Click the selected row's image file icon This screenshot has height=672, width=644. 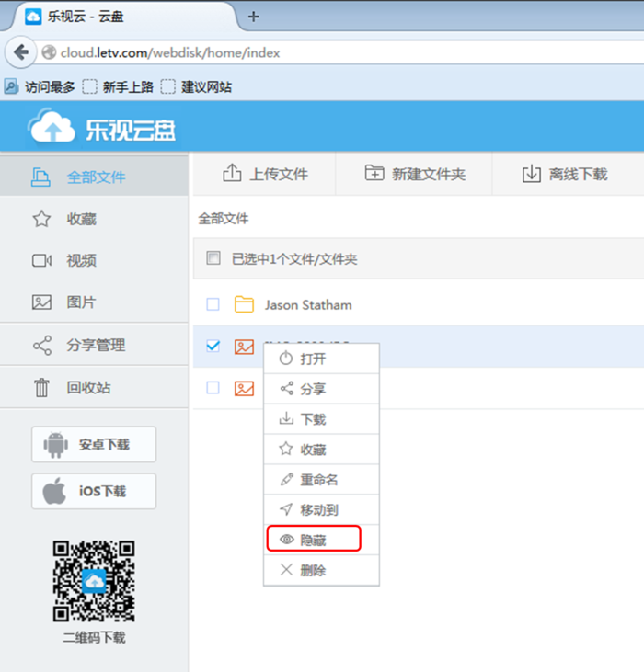pos(244,347)
